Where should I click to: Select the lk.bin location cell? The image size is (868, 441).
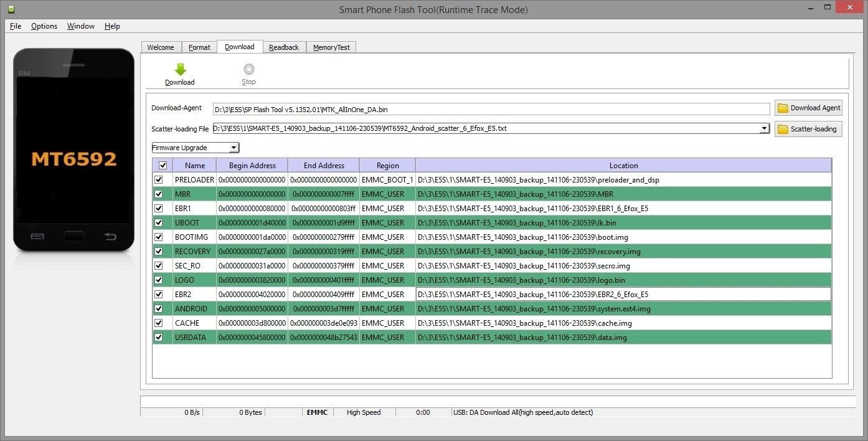(623, 222)
